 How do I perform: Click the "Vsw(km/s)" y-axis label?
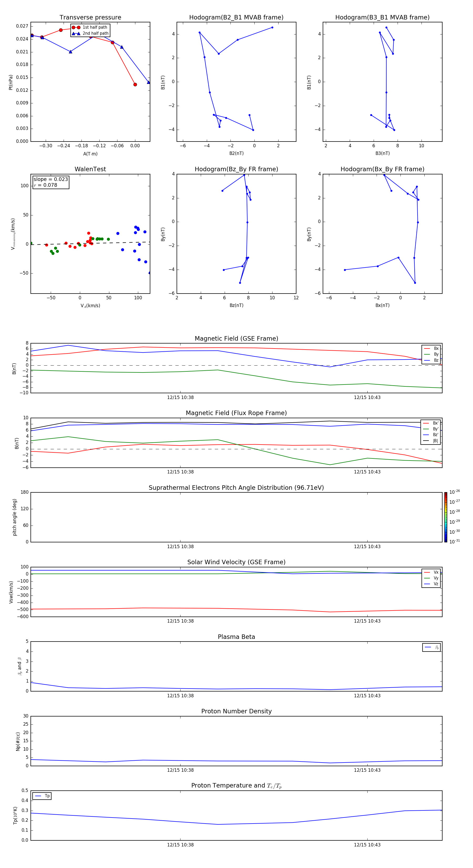tap(11, 592)
